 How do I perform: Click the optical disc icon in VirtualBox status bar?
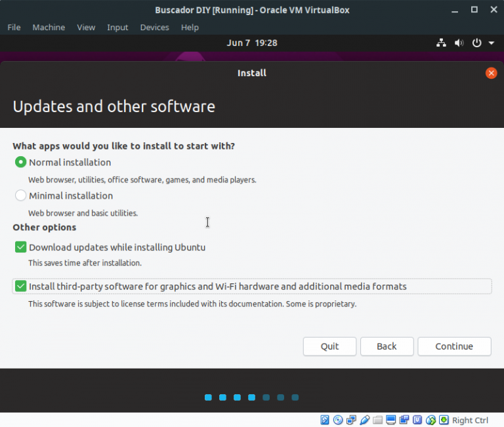(x=338, y=420)
